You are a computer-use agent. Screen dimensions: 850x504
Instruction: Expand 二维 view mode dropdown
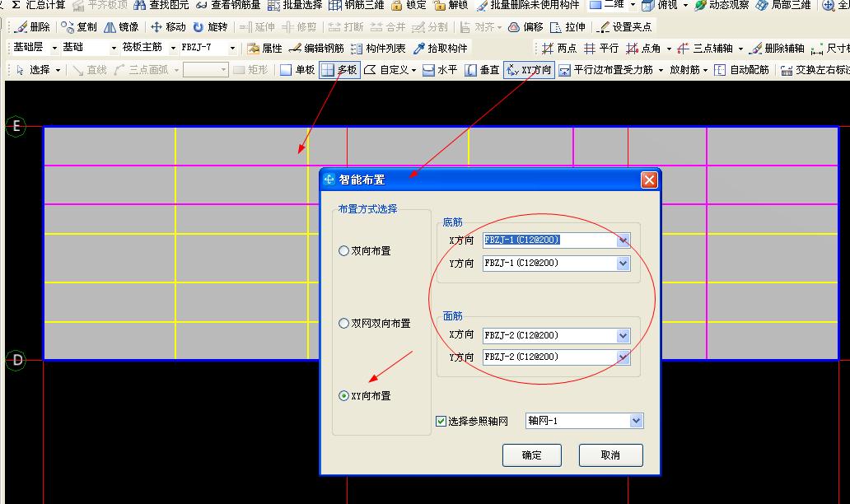click(633, 5)
